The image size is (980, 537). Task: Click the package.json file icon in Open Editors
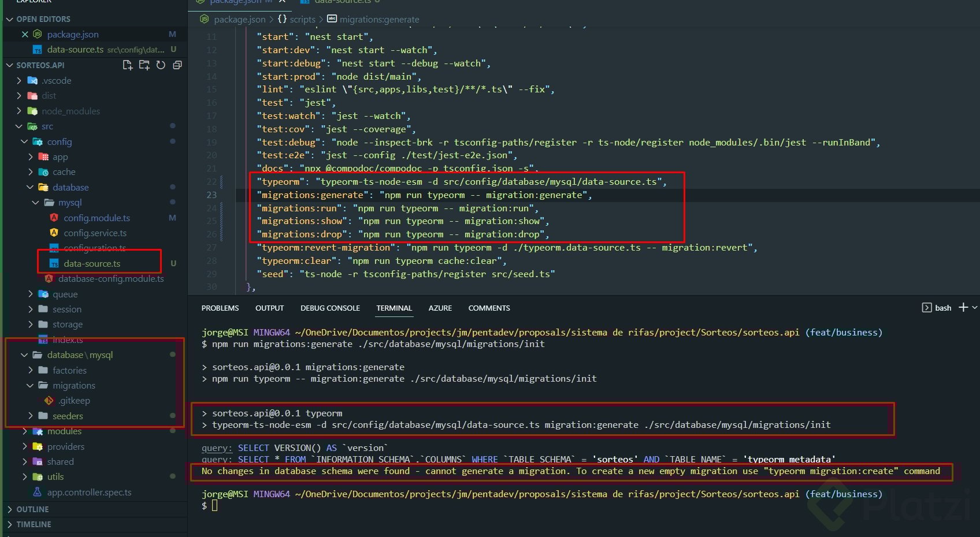[38, 35]
